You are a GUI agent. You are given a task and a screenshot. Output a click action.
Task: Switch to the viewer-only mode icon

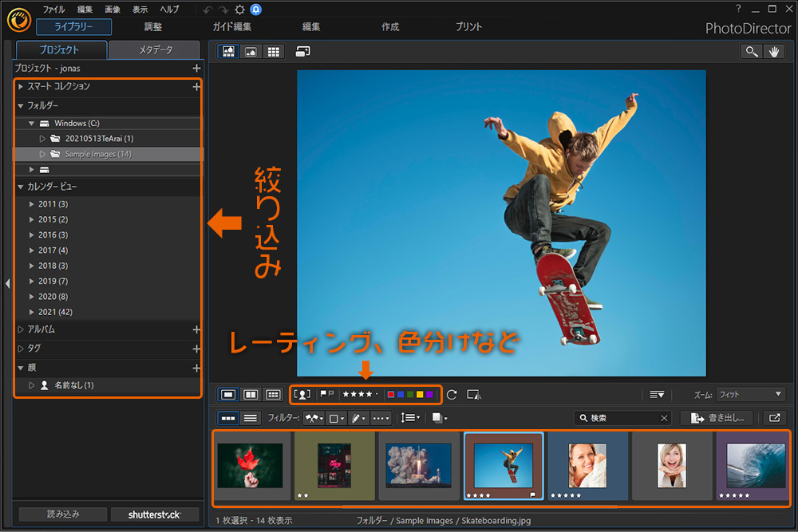pyautogui.click(x=251, y=51)
